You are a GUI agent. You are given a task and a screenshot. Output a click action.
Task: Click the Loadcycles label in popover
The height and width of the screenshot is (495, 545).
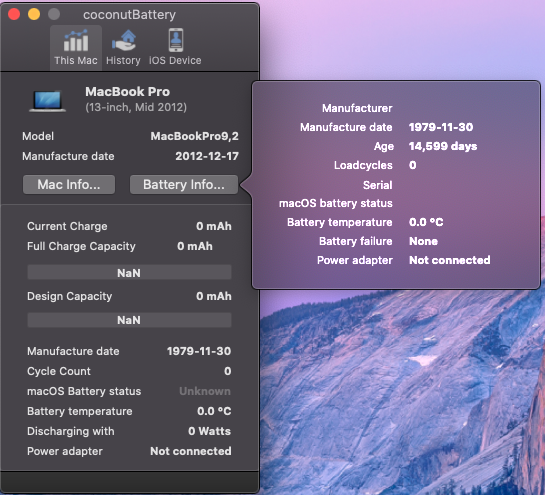click(363, 165)
